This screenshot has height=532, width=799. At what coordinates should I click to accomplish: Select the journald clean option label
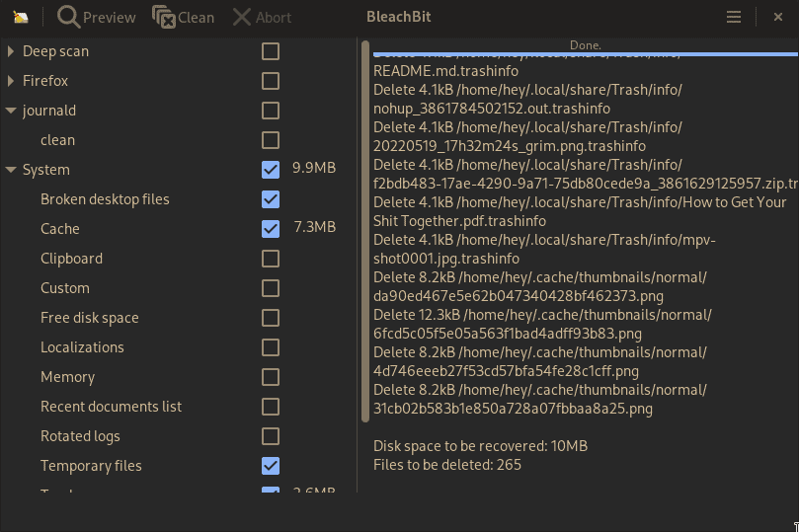(x=57, y=140)
